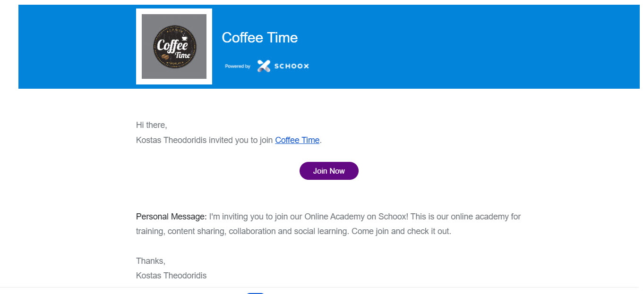Click the coffee cup in the logo
Viewport: 644px width, 294px height.
pos(184,38)
